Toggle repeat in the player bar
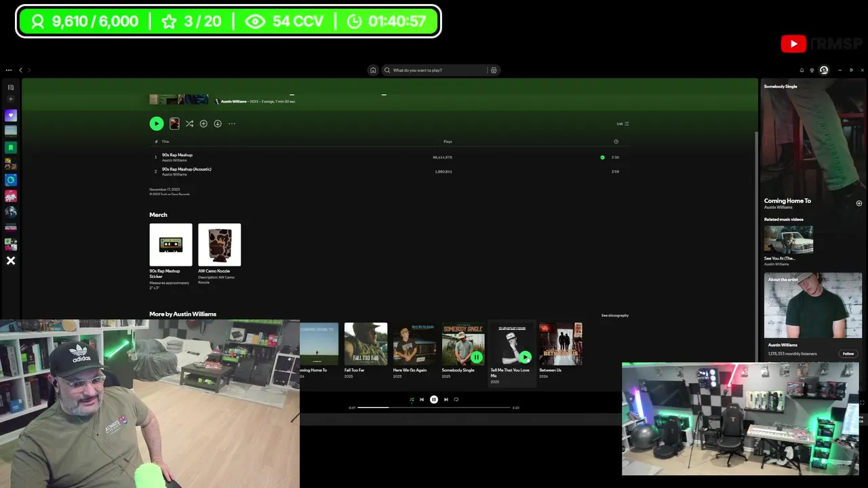Screen dimensions: 868x488 click(456, 399)
